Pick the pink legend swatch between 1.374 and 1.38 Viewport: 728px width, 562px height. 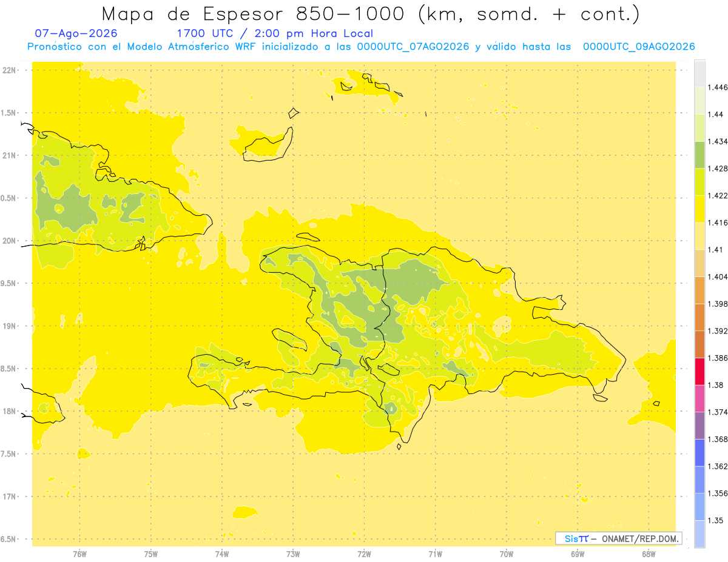tap(699, 398)
